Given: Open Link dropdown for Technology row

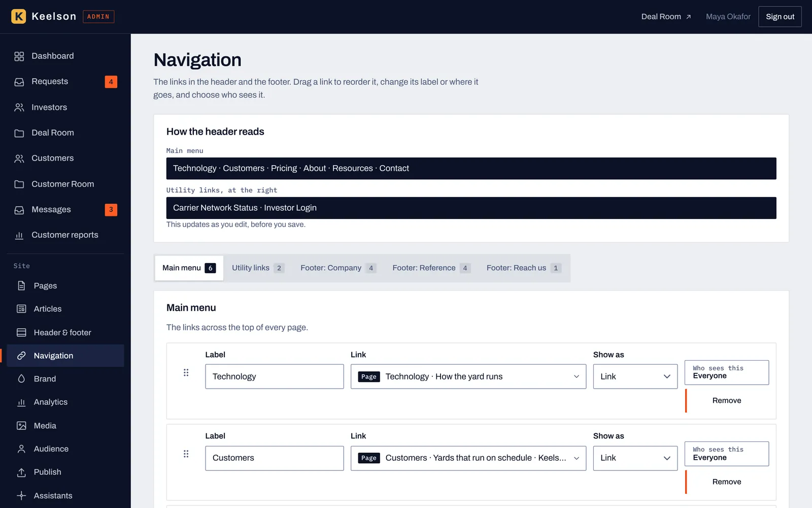Looking at the screenshot, I should coord(468,376).
